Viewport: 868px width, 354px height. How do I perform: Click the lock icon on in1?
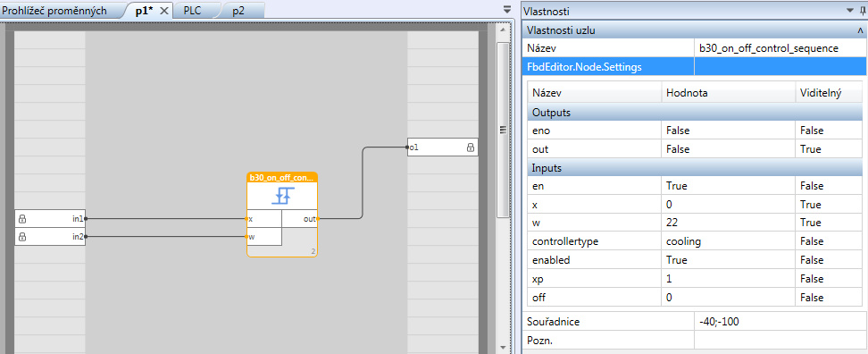[x=22, y=219]
